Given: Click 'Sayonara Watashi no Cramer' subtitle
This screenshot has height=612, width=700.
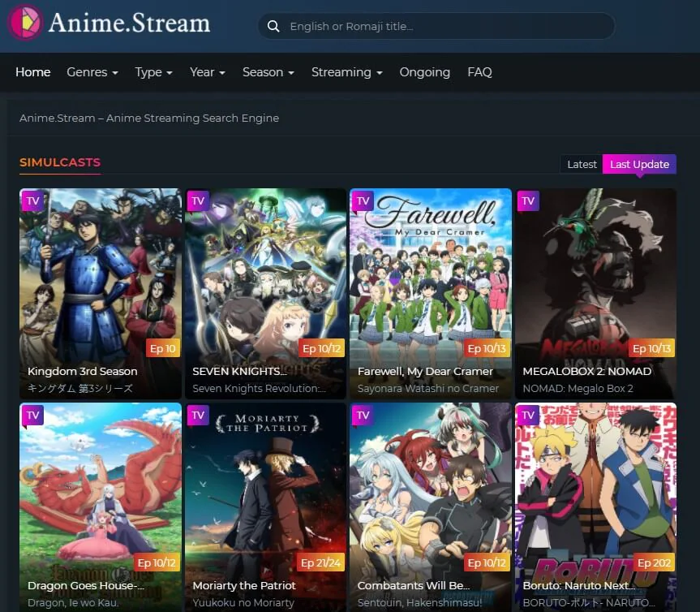Looking at the screenshot, I should [x=428, y=389].
